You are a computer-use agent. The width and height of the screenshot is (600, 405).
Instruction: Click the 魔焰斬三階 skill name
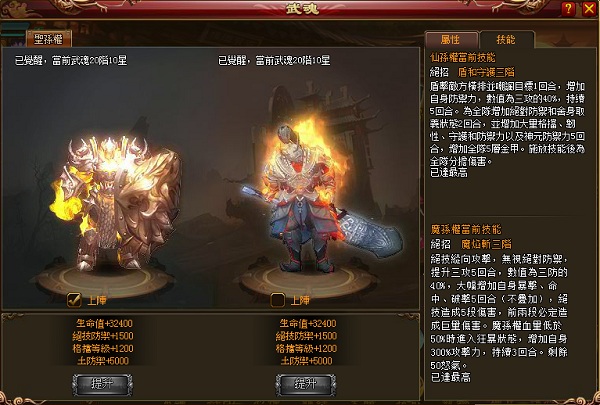pyautogui.click(x=486, y=244)
